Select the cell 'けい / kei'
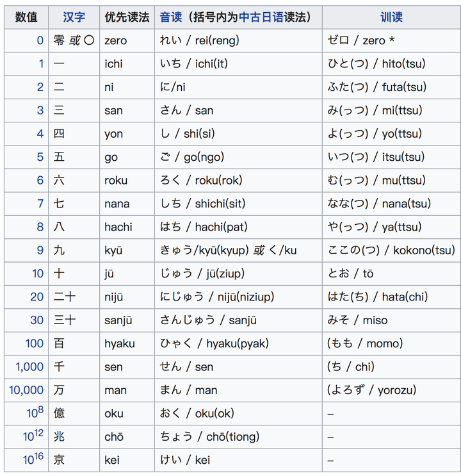 click(x=238, y=460)
